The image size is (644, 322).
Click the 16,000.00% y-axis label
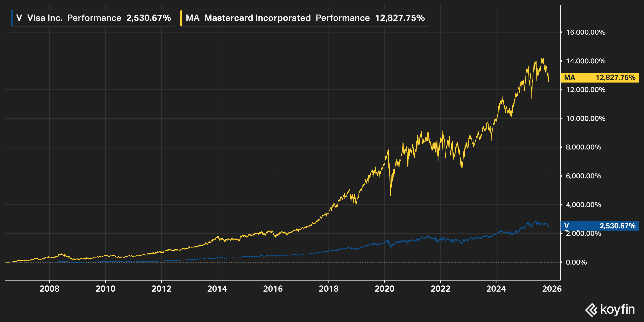click(x=586, y=32)
